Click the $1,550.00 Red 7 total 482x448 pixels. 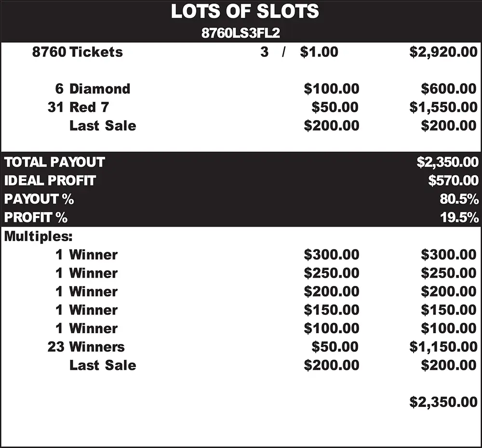coord(443,107)
